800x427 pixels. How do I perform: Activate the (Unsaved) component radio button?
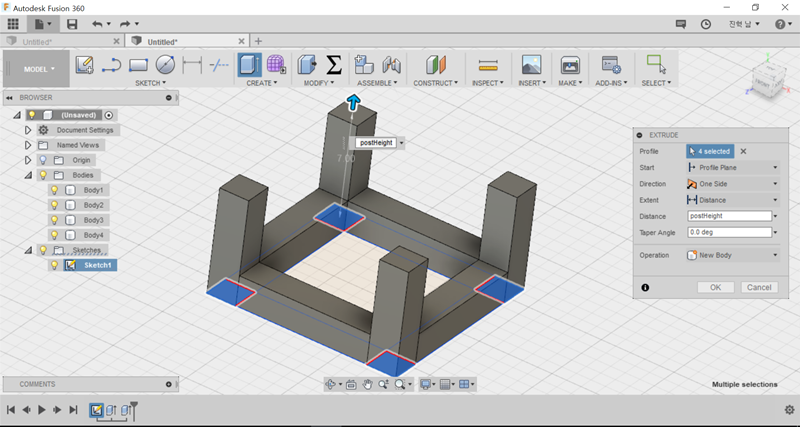pyautogui.click(x=109, y=115)
